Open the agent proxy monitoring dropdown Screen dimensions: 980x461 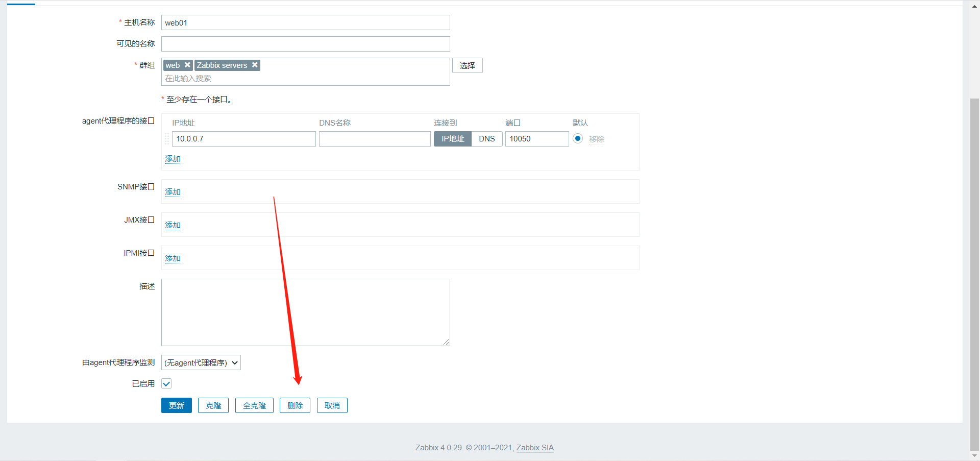coord(201,362)
